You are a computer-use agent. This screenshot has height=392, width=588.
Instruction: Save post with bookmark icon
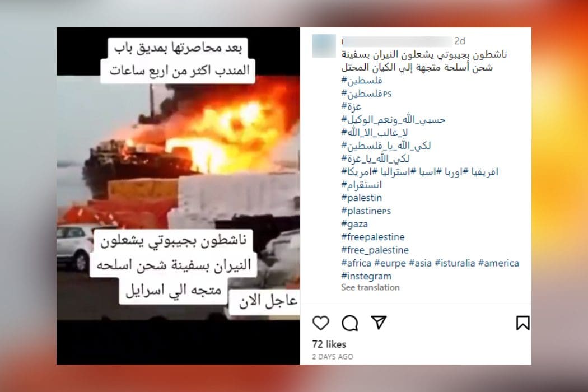522,323
